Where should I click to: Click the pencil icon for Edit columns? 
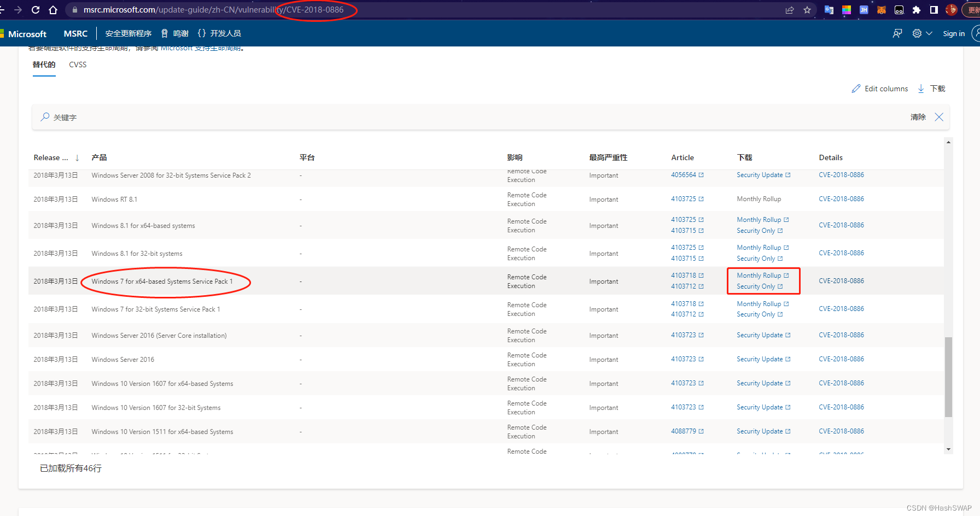pos(856,89)
